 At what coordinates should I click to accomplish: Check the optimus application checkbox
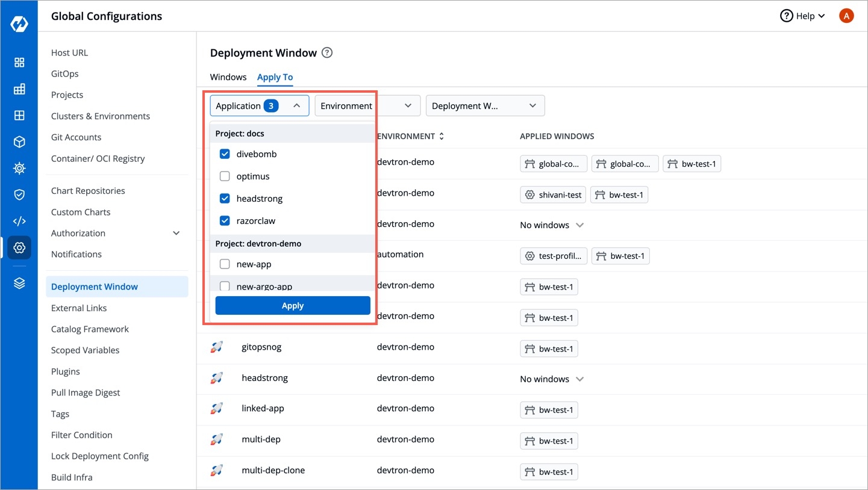click(225, 176)
